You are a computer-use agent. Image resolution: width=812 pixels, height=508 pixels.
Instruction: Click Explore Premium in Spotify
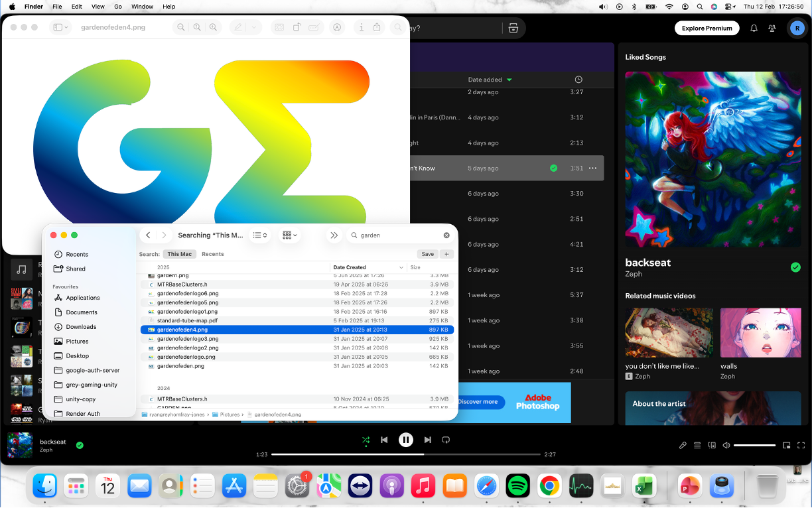tap(707, 29)
